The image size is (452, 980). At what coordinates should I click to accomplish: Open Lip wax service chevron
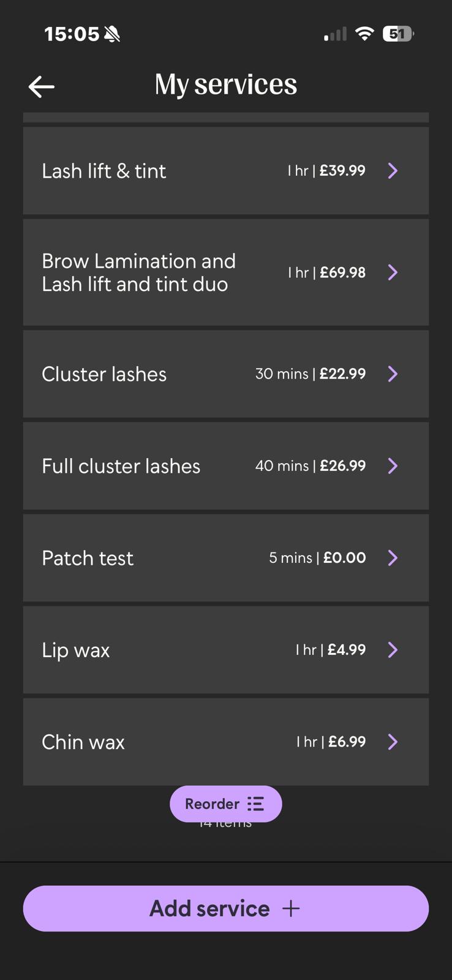coord(393,650)
